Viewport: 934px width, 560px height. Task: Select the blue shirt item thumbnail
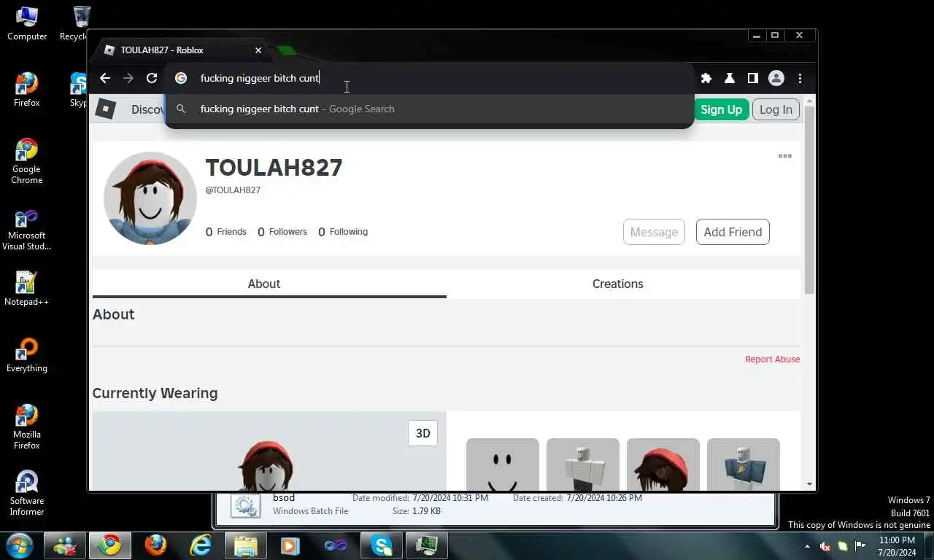744,464
